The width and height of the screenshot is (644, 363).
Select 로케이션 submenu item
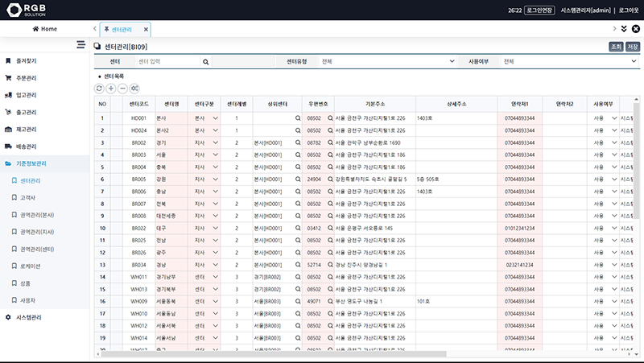point(31,266)
